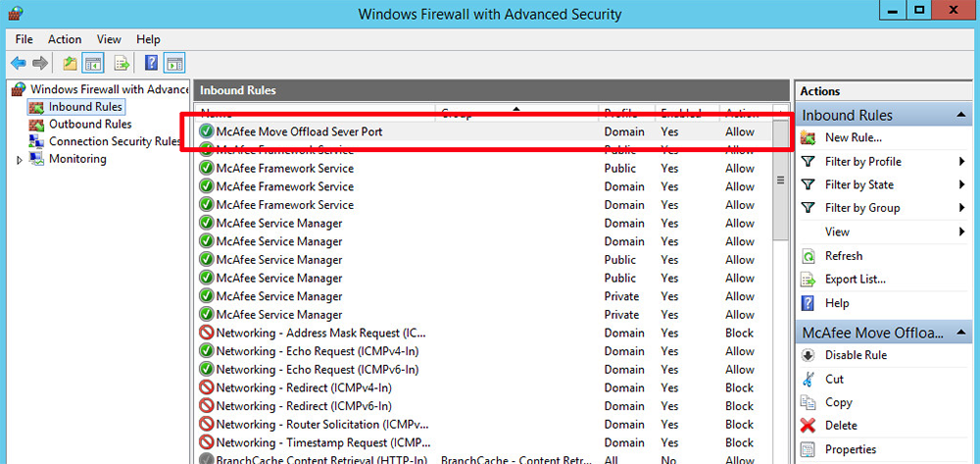The width and height of the screenshot is (980, 464).
Task: Click the up one level folder icon
Action: (70, 63)
